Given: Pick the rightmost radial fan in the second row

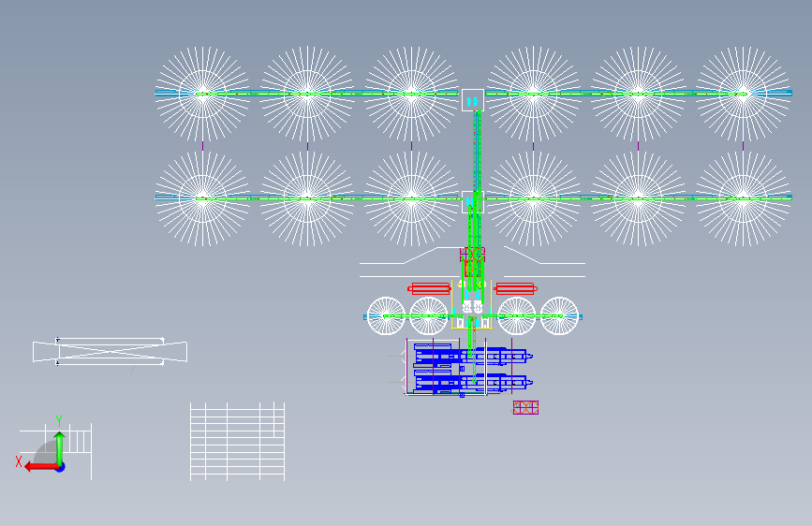Looking at the screenshot, I should (x=743, y=198).
